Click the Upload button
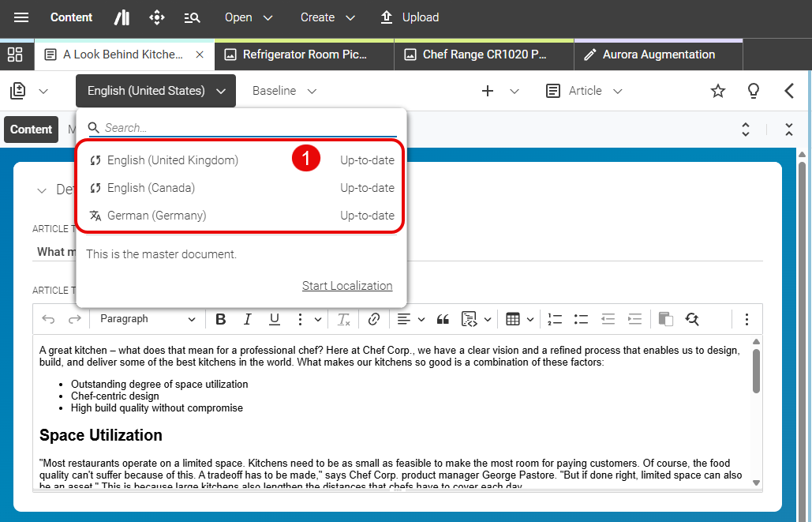The height and width of the screenshot is (522, 812). 410,17
